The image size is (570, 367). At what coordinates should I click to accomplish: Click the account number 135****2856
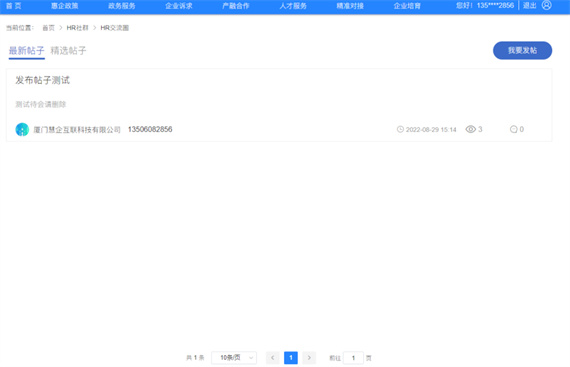(495, 5)
